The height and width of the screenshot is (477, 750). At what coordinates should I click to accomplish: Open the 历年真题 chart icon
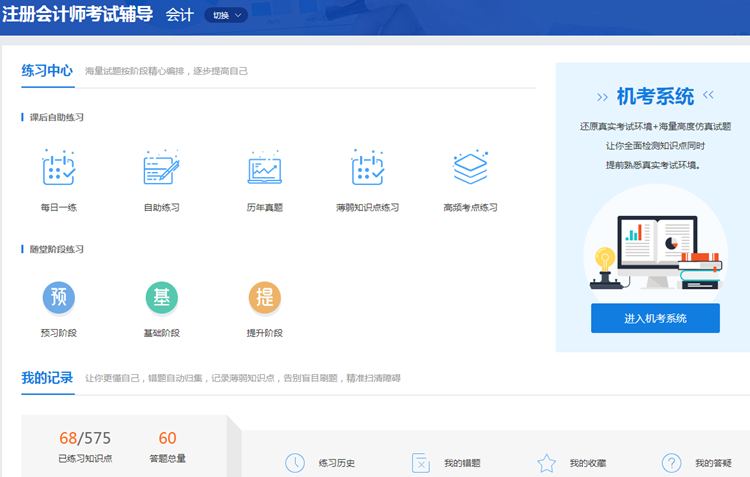[x=265, y=167]
